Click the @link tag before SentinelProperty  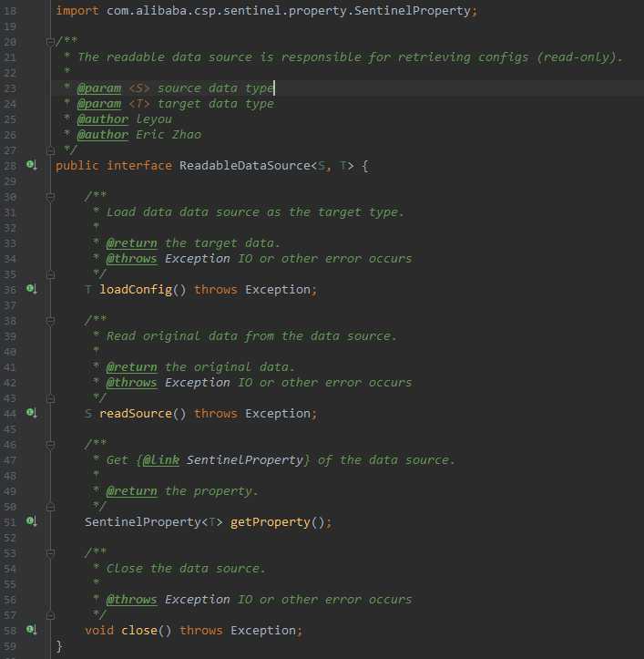(161, 460)
